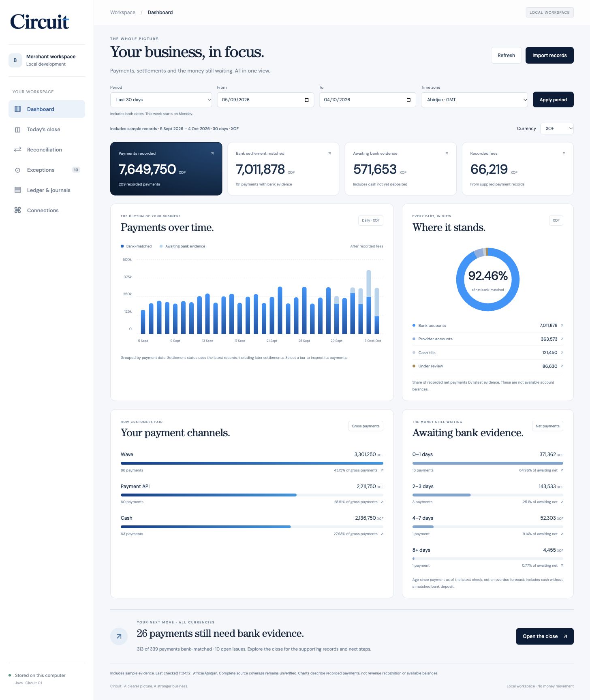
Task: Go to Dashboard in sidebar
Action: coord(47,109)
